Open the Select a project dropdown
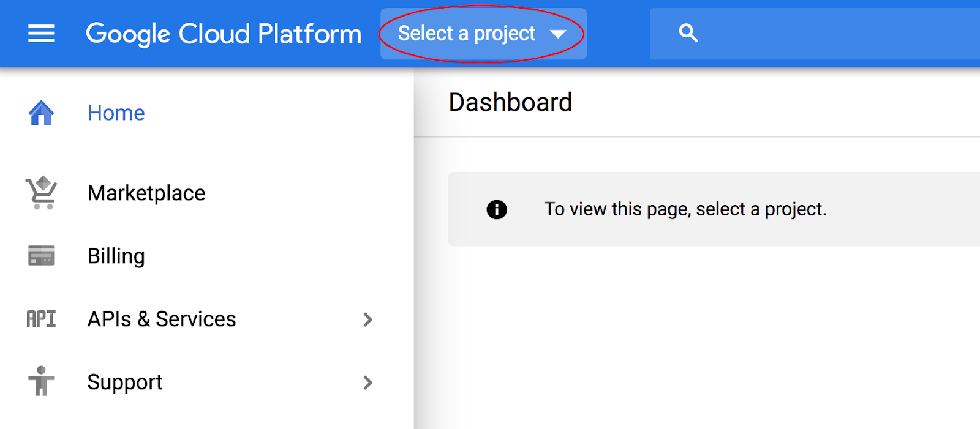Viewport: 980px width, 429px height. 467,34
